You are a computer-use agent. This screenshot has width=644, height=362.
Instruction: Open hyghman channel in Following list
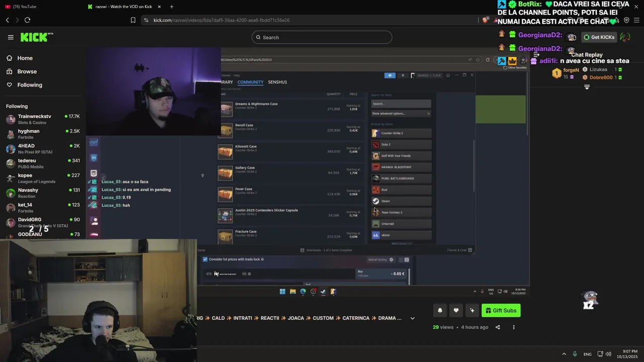coord(43,134)
